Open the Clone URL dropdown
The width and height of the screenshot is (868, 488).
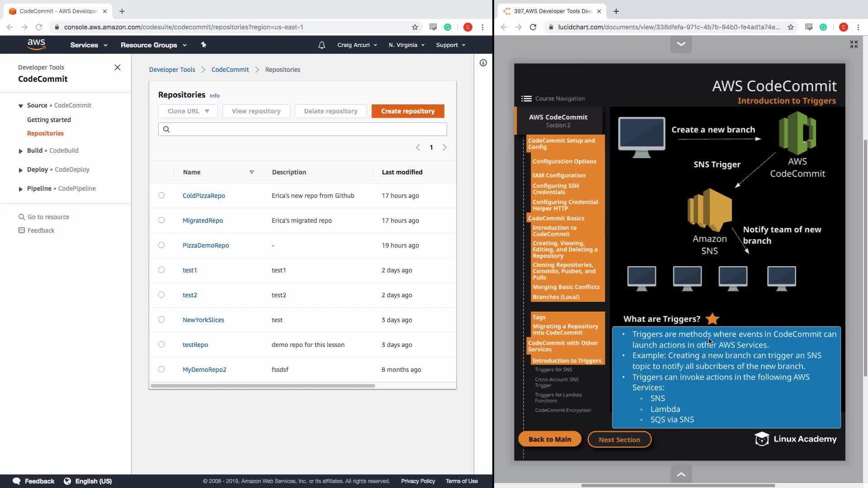tap(188, 111)
